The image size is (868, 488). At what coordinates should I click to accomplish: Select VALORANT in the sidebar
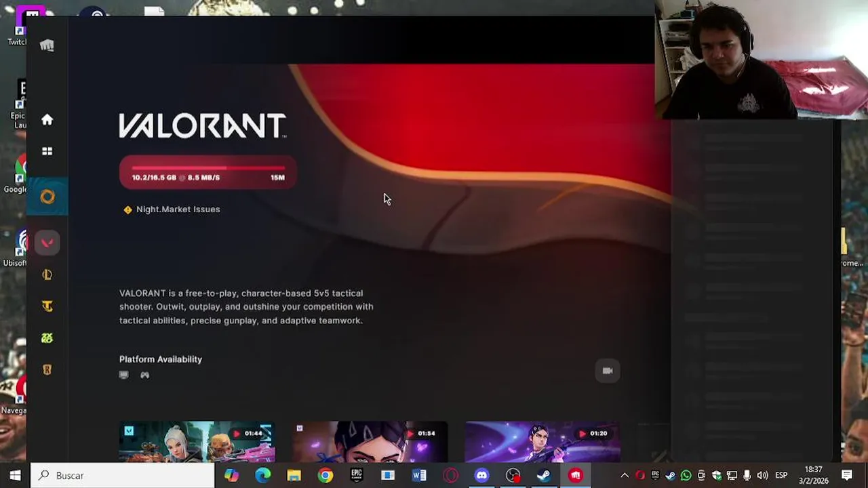(x=47, y=243)
